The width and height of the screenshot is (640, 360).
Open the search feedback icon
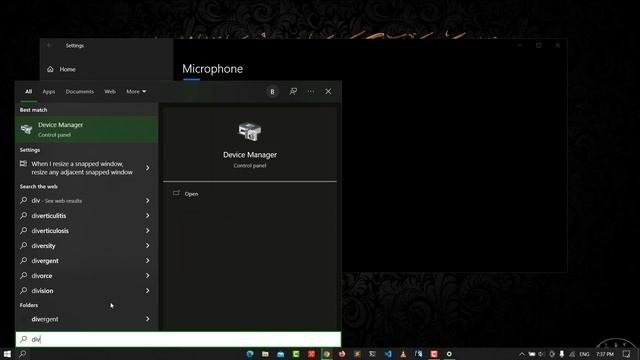[293, 91]
